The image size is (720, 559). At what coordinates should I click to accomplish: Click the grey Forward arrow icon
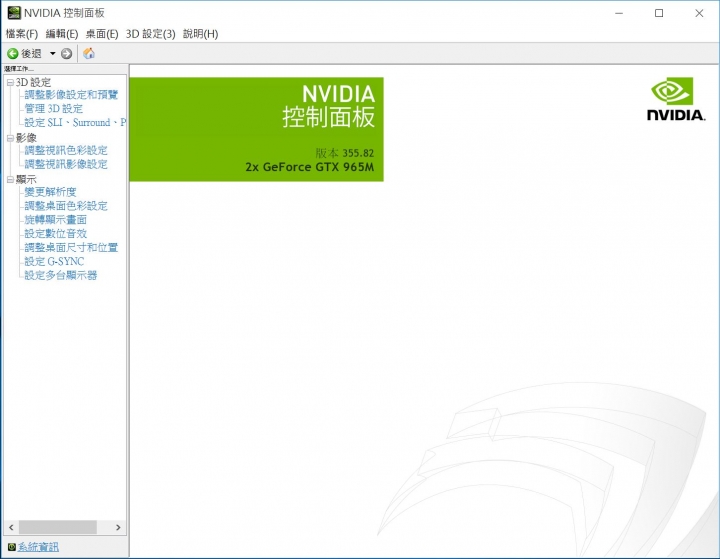point(67,54)
